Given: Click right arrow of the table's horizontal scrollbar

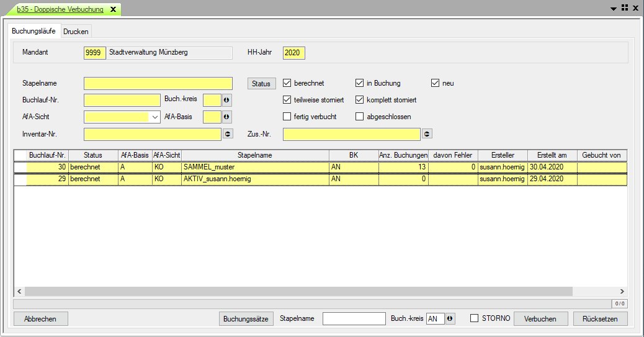Looking at the screenshot, I should [x=622, y=291].
